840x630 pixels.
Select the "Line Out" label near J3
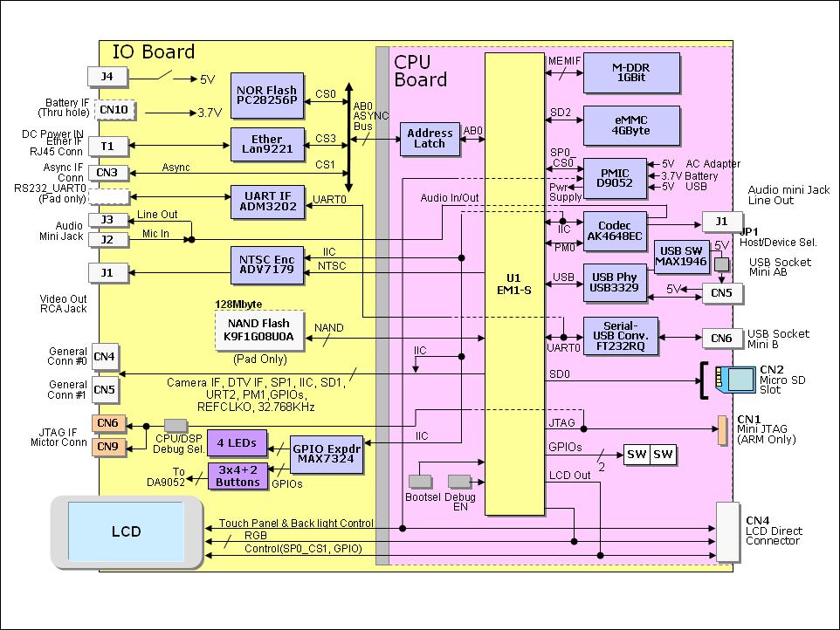click(157, 214)
